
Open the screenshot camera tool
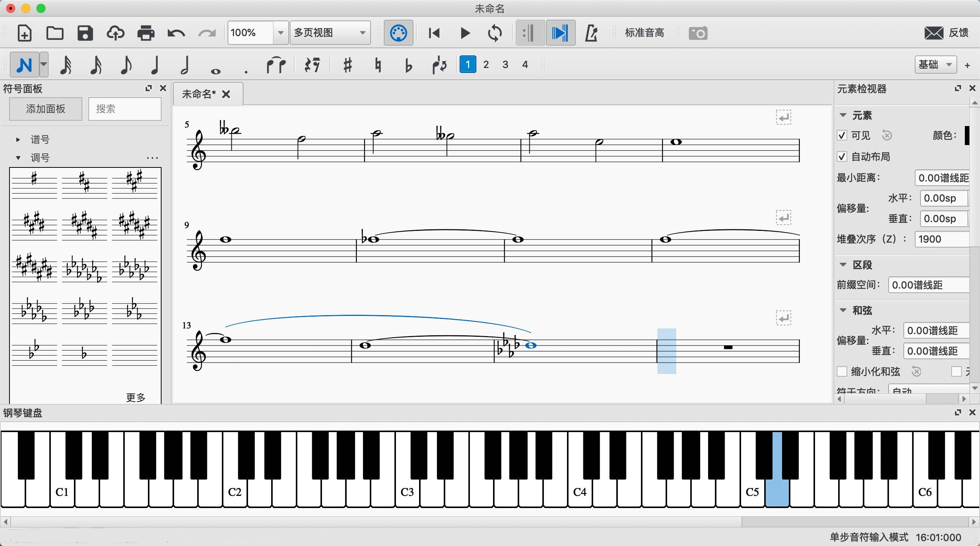pyautogui.click(x=698, y=33)
